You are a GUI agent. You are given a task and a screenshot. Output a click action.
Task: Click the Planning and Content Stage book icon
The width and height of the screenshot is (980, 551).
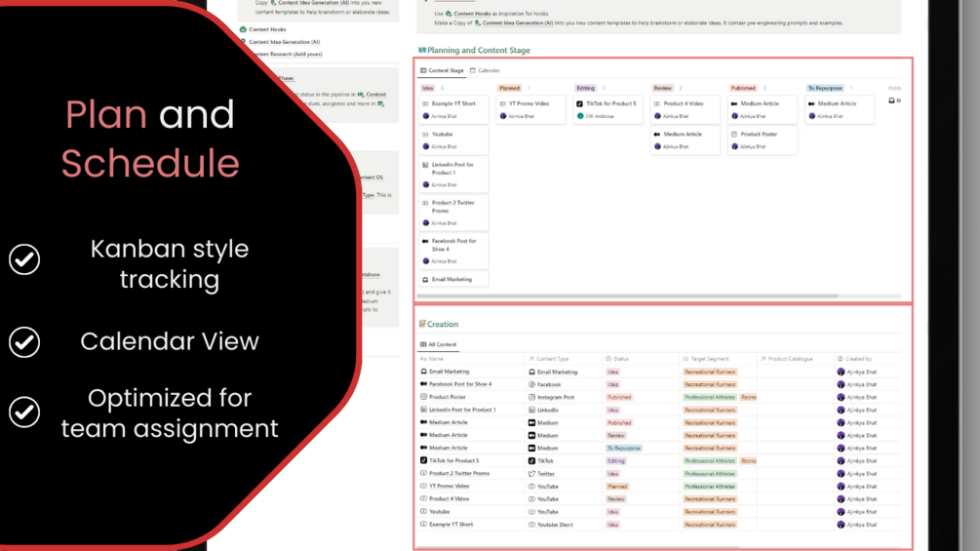pos(422,50)
